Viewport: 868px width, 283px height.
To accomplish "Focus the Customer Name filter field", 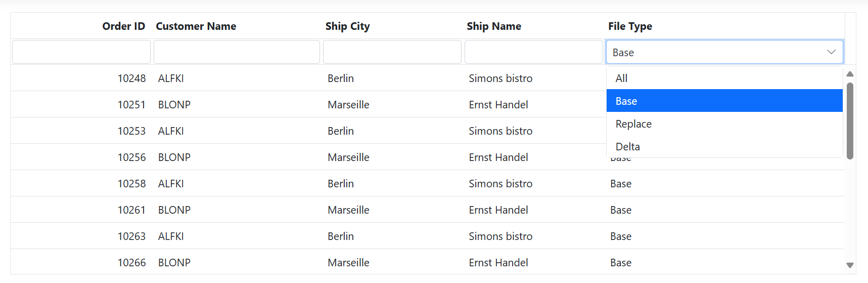I will click(237, 52).
